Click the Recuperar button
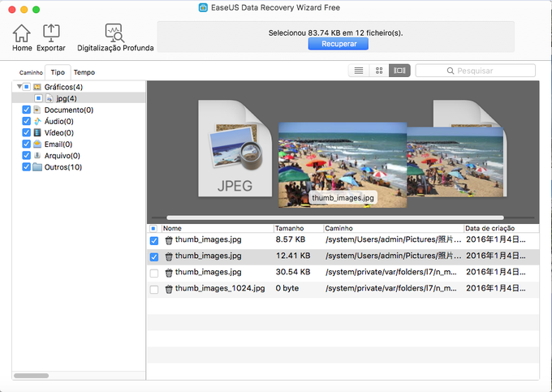Image resolution: width=552 pixels, height=392 pixels. 339,44
